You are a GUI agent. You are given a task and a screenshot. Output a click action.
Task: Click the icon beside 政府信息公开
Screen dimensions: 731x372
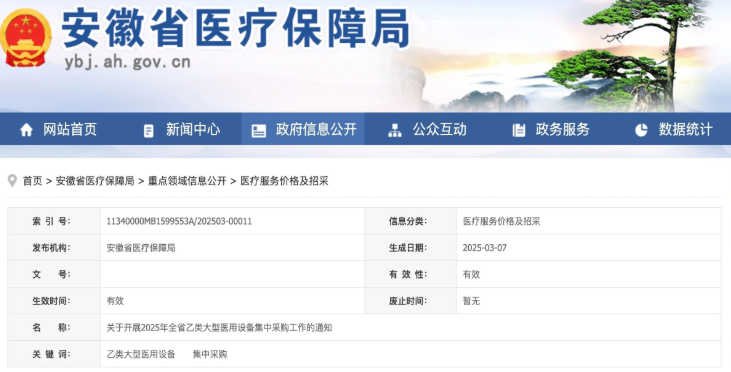pos(259,131)
